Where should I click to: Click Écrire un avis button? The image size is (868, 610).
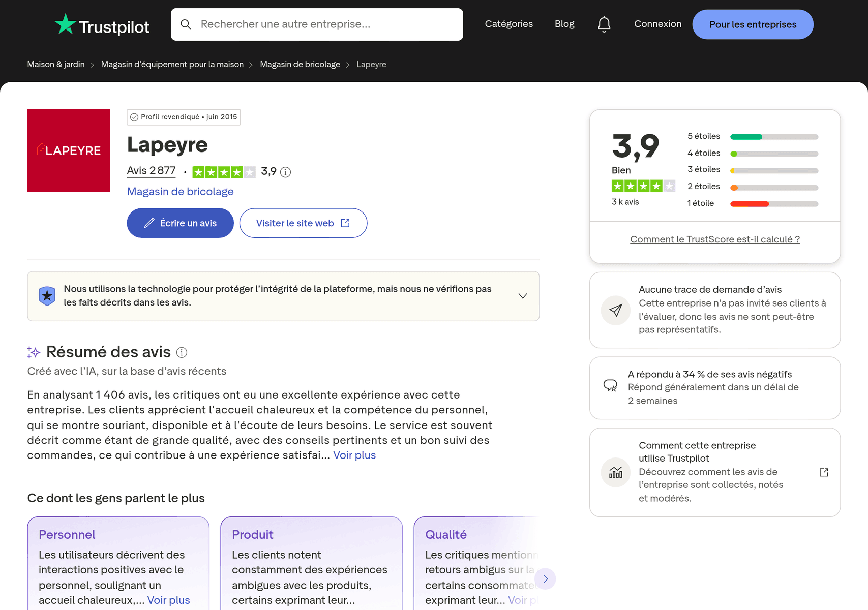180,223
